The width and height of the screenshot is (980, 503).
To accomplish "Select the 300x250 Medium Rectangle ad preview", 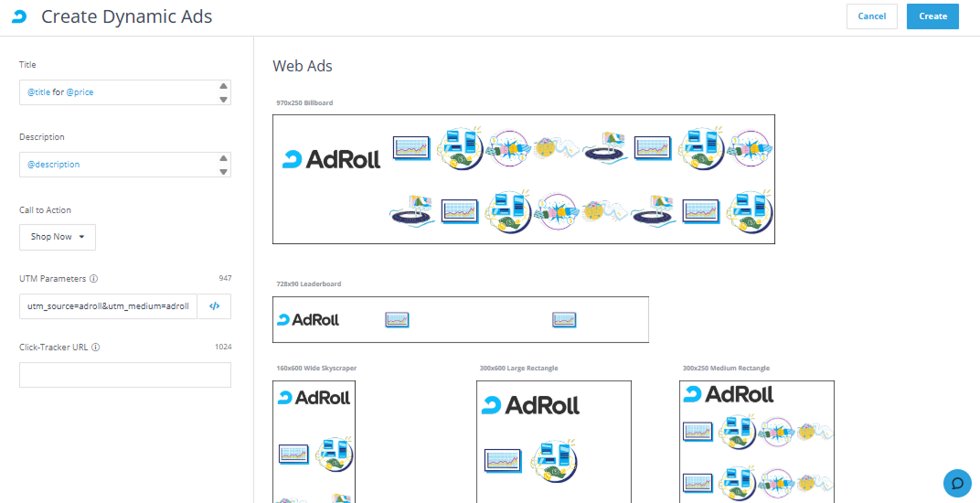I will point(757,442).
